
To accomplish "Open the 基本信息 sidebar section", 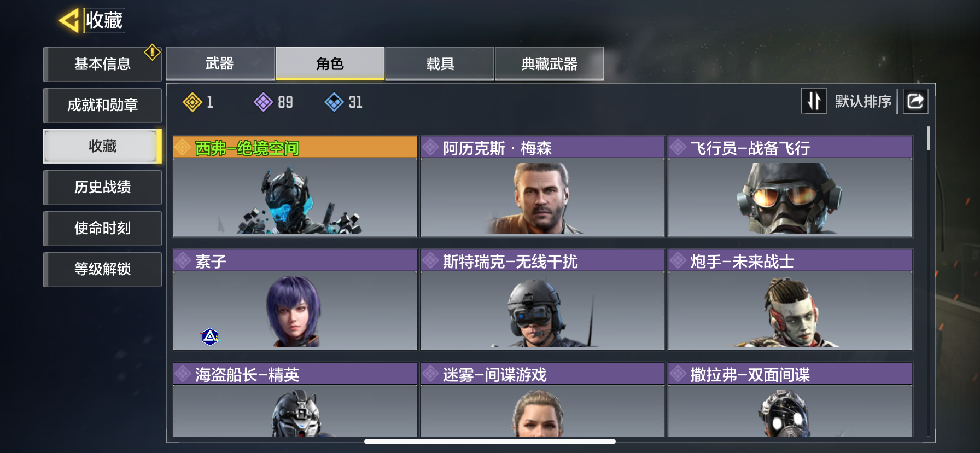I will pyautogui.click(x=102, y=64).
